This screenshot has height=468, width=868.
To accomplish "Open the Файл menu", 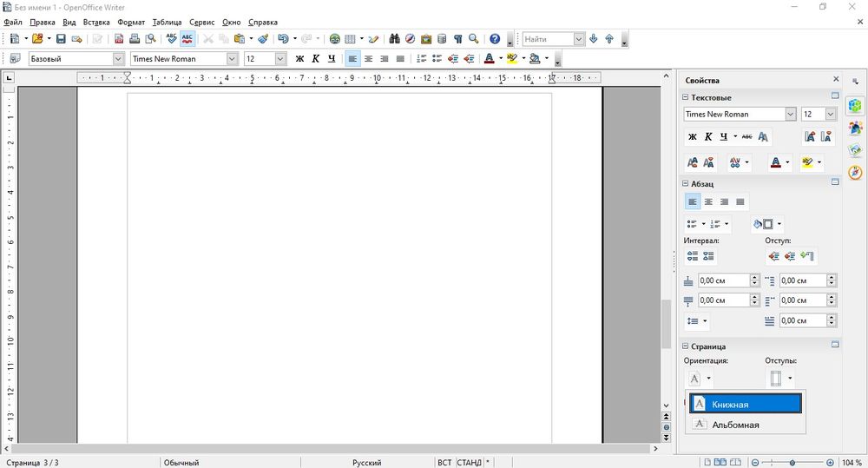I will coord(13,23).
